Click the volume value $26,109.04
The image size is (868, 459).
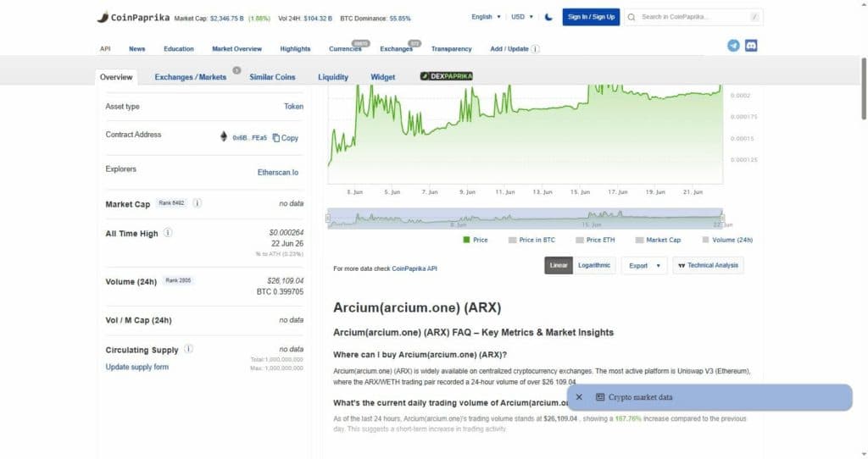point(285,281)
